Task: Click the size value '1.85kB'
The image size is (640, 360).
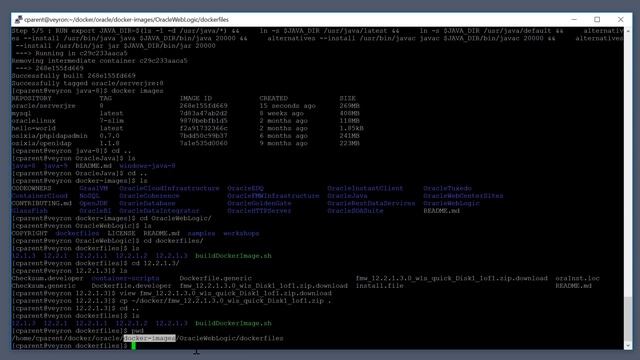Action: coord(351,128)
